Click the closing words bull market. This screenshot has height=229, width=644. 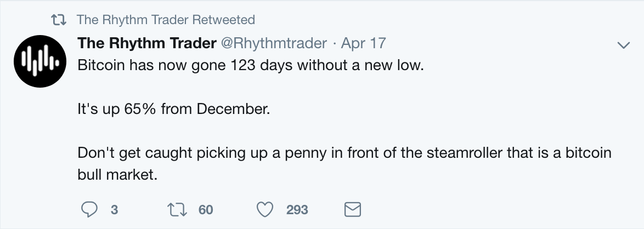pyautogui.click(x=117, y=175)
